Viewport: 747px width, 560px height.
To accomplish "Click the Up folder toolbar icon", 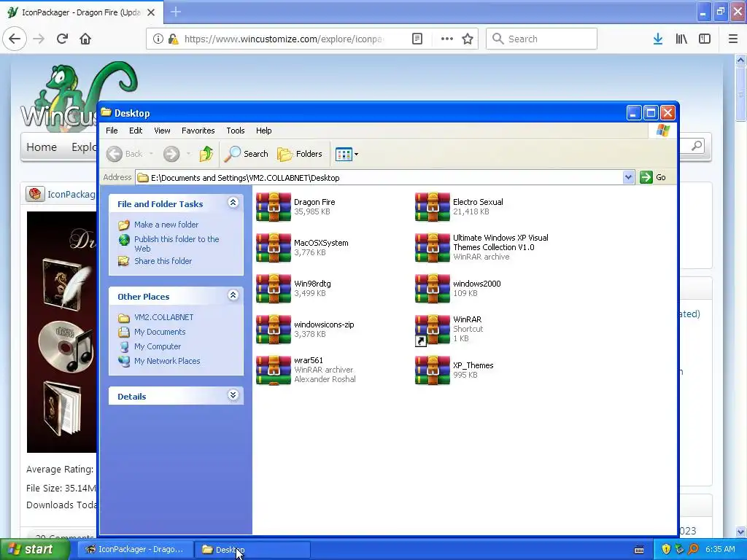I will click(206, 154).
